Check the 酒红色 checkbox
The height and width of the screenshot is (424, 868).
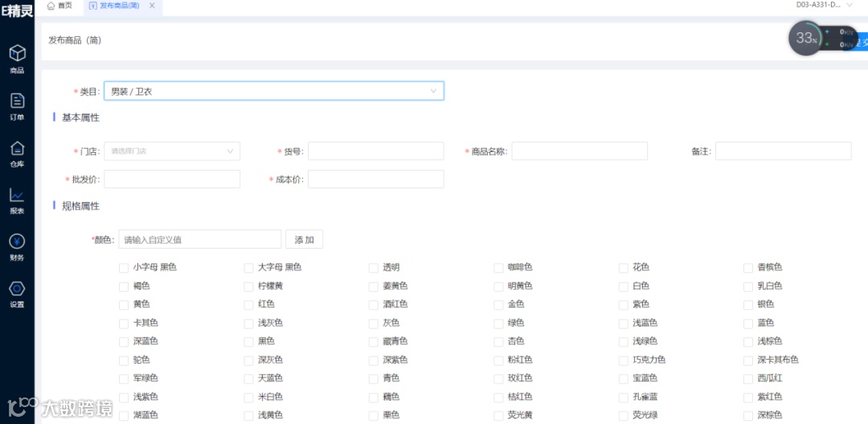point(374,304)
